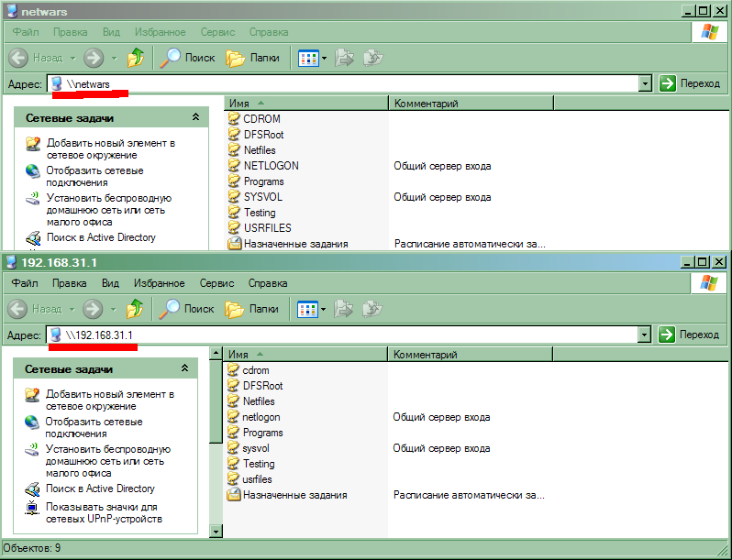The height and width of the screenshot is (560, 732).
Task: Click Forward arrow in netwars window
Action: [94, 58]
